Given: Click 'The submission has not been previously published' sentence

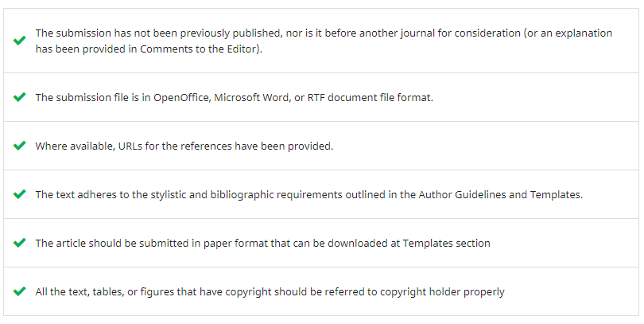Looking at the screenshot, I should (158, 33).
